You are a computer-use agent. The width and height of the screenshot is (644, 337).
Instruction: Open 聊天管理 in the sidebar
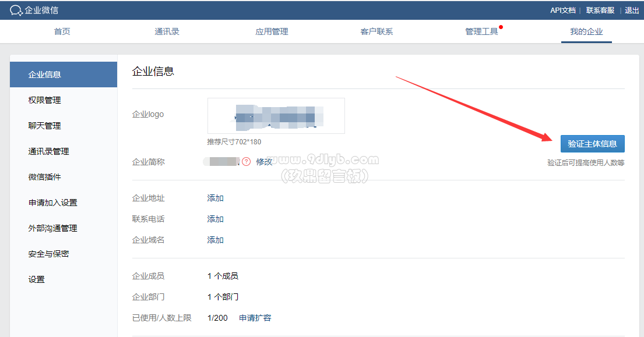click(44, 126)
